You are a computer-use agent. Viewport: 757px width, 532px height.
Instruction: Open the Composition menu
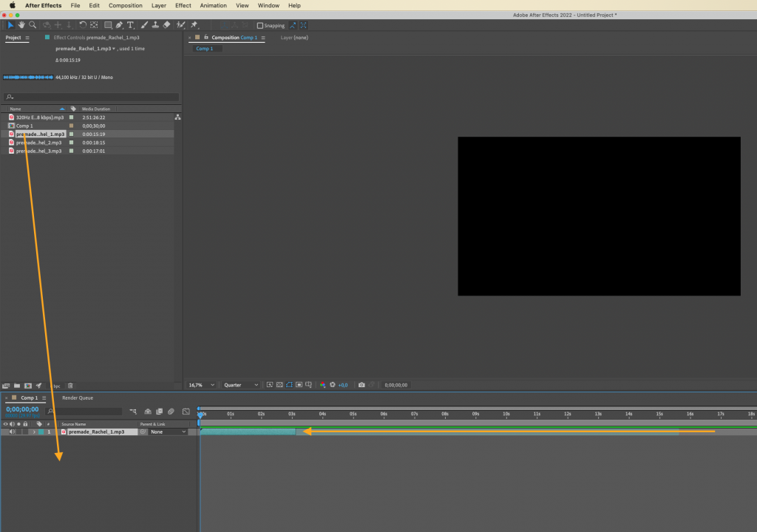pyautogui.click(x=125, y=5)
